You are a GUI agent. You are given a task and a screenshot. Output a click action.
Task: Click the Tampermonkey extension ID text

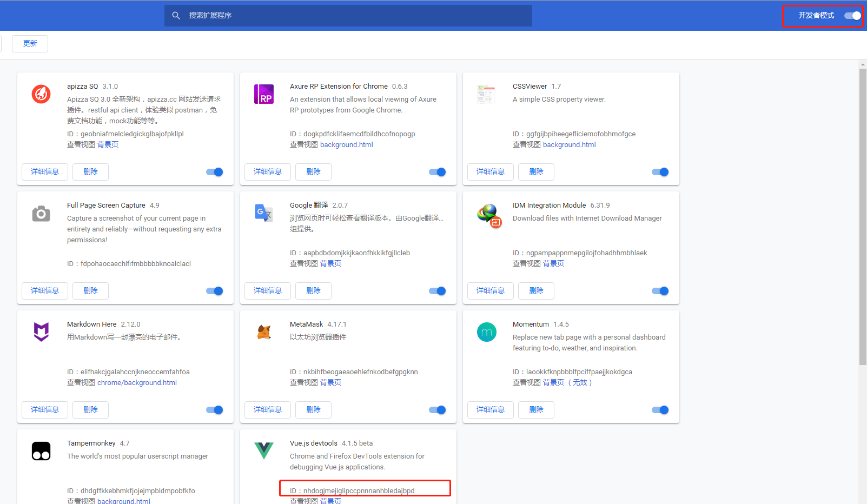pyautogui.click(x=131, y=491)
